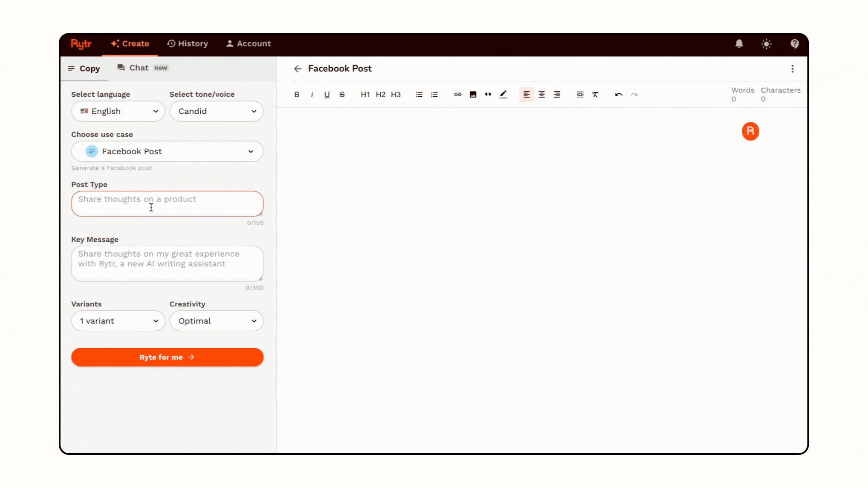Screen dimensions: 868x488
Task: Clear formatting with the remove-format icon
Action: [x=595, y=94]
